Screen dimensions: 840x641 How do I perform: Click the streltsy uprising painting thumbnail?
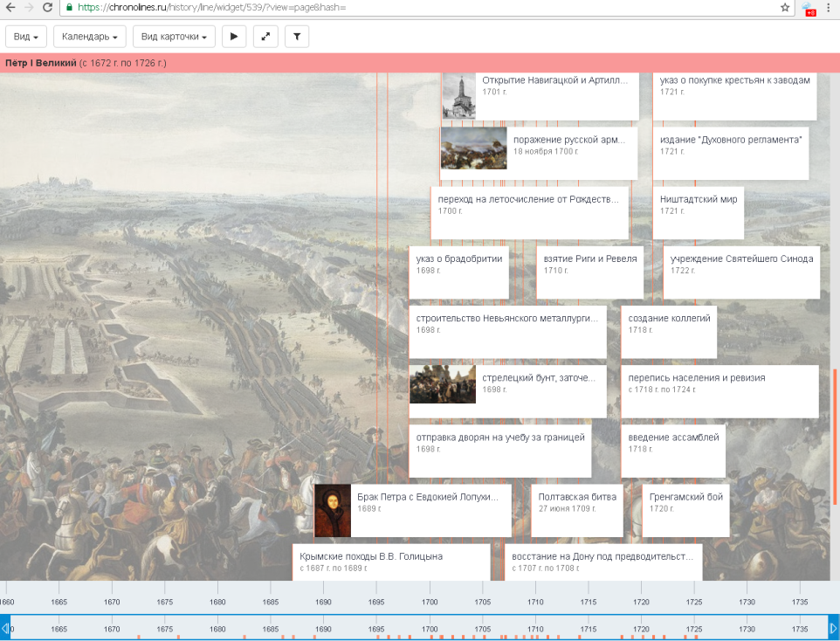[443, 384]
